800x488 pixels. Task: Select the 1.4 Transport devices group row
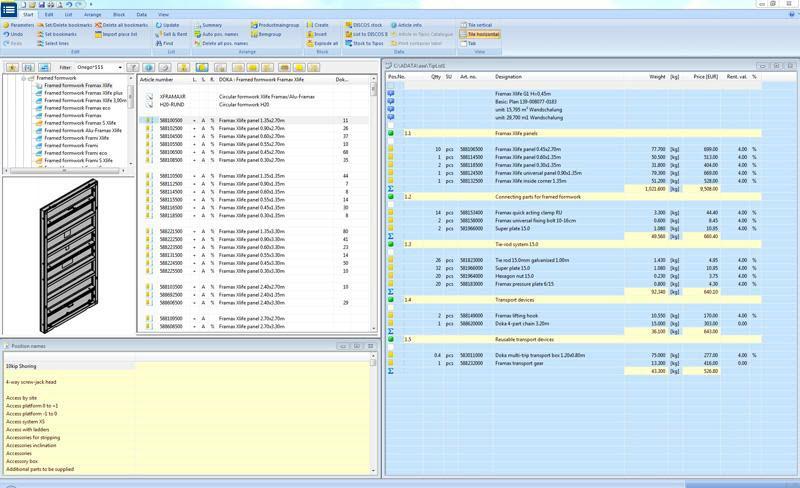pos(574,300)
